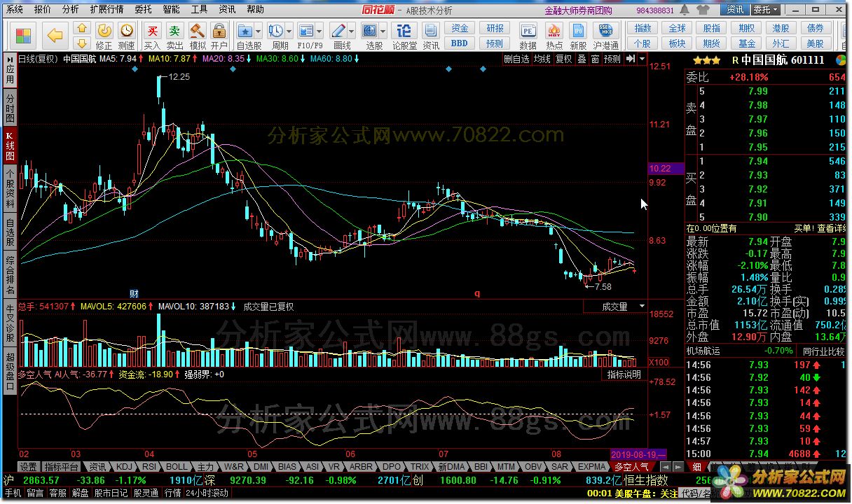
Task: Expand the 画线 dropdown arrow
Action: [352, 31]
